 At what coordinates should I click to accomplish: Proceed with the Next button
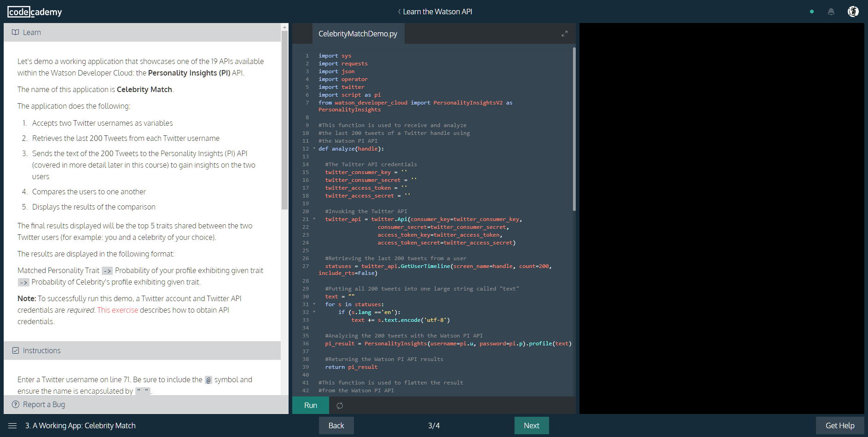coord(532,425)
